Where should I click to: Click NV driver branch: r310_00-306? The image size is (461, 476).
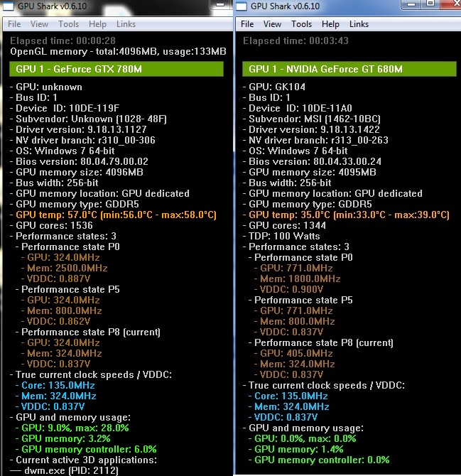tap(82, 140)
